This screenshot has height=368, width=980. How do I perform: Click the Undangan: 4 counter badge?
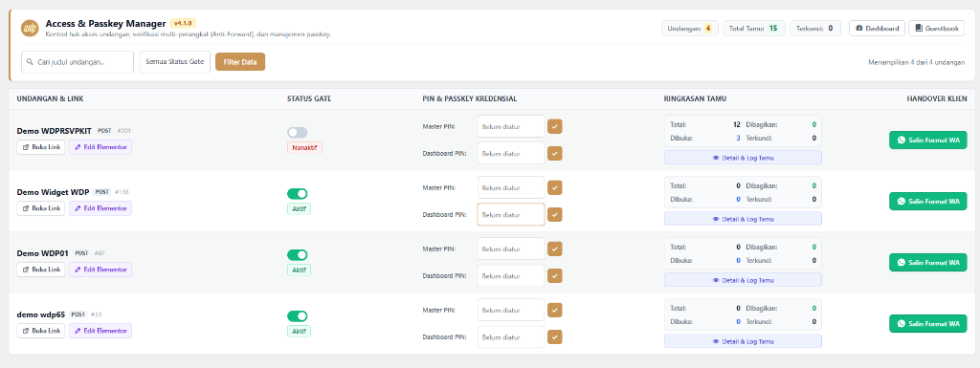click(690, 28)
